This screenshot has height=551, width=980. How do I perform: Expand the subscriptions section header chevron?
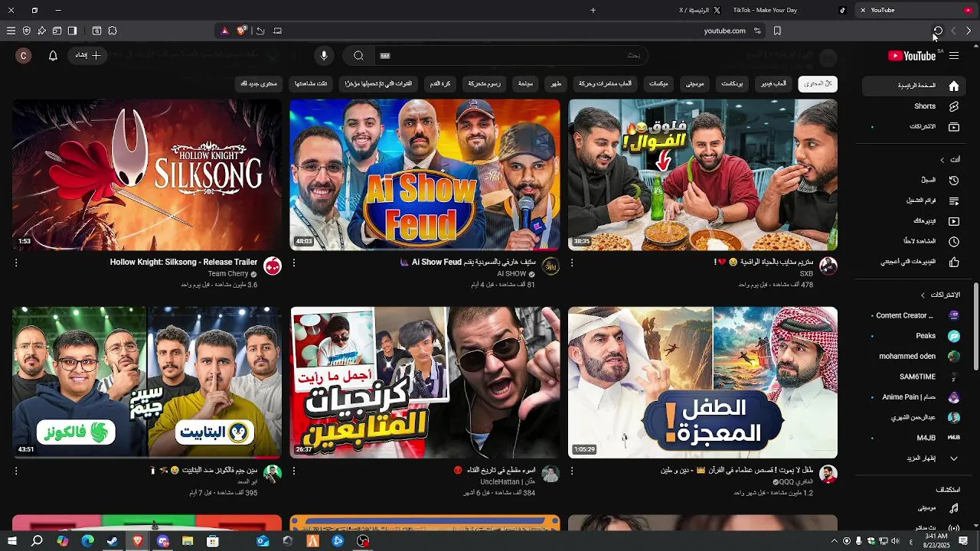click(923, 295)
